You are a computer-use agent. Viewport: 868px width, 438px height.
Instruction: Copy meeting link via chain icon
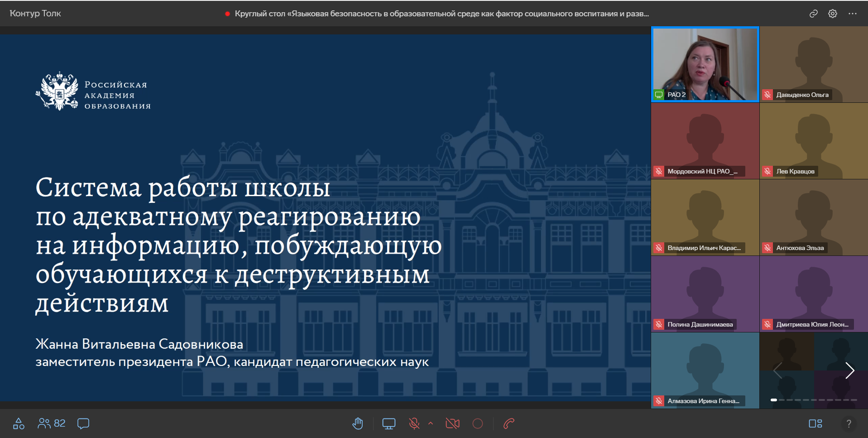click(x=813, y=14)
